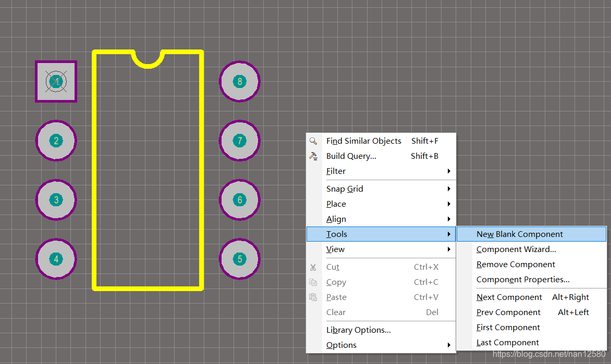
Task: Expand the View submenu
Action: click(381, 249)
